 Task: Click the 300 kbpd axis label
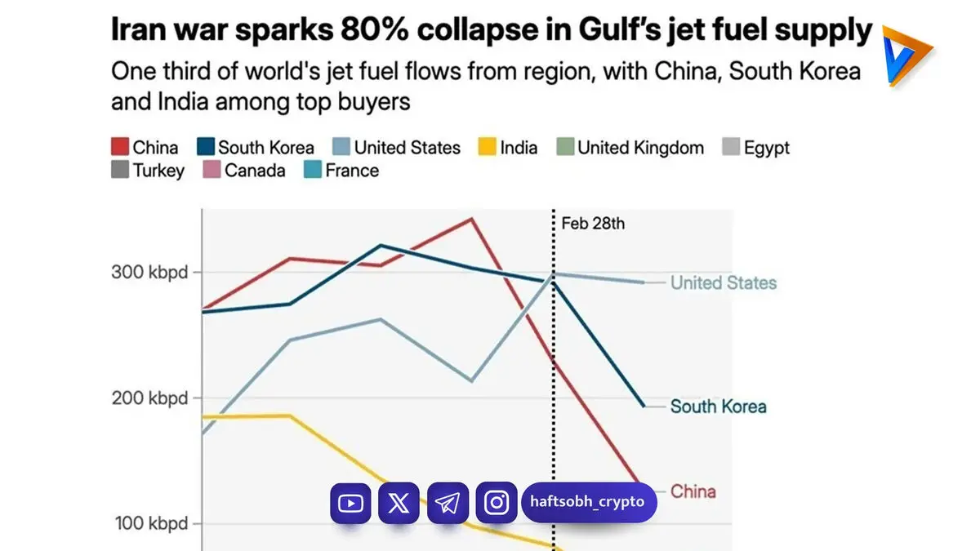point(149,272)
